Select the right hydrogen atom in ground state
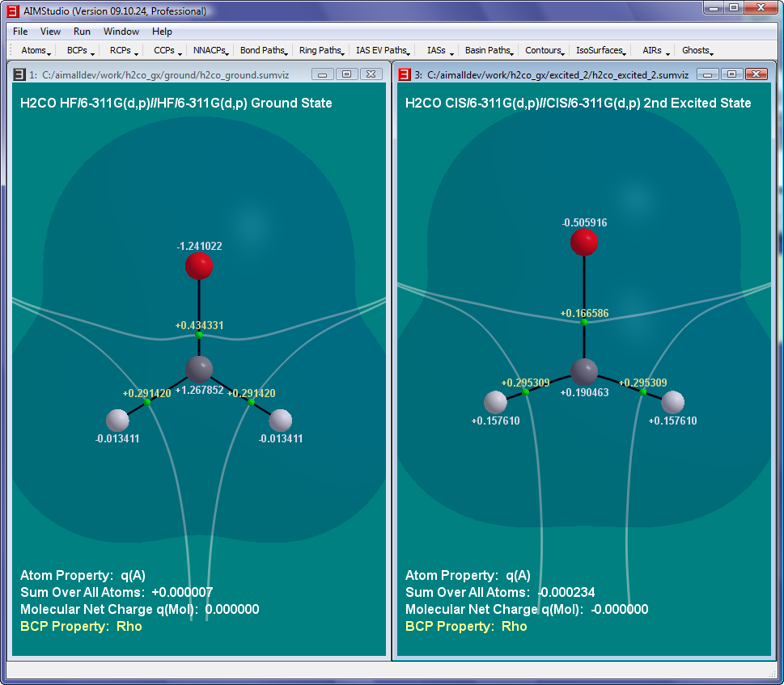The height and width of the screenshot is (685, 784). point(281,420)
